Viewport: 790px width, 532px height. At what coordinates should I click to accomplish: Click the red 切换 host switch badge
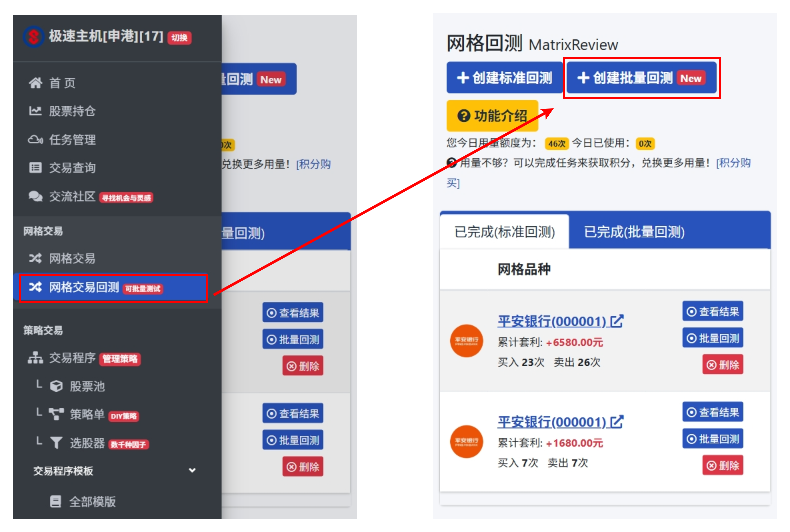point(179,37)
